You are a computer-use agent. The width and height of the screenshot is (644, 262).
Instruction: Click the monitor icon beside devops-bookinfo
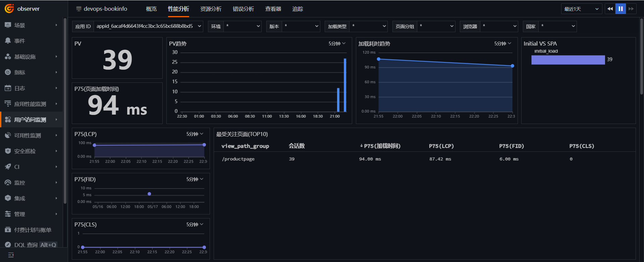point(79,9)
